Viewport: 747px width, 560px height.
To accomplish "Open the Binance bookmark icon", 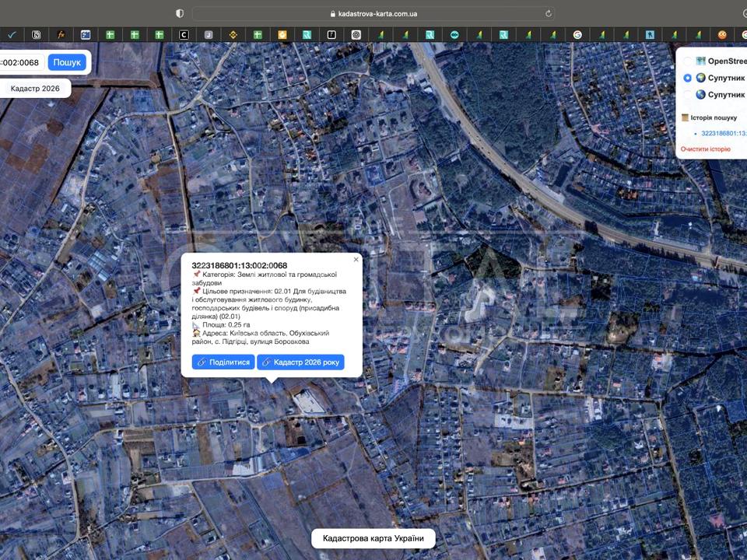I will (x=233, y=34).
